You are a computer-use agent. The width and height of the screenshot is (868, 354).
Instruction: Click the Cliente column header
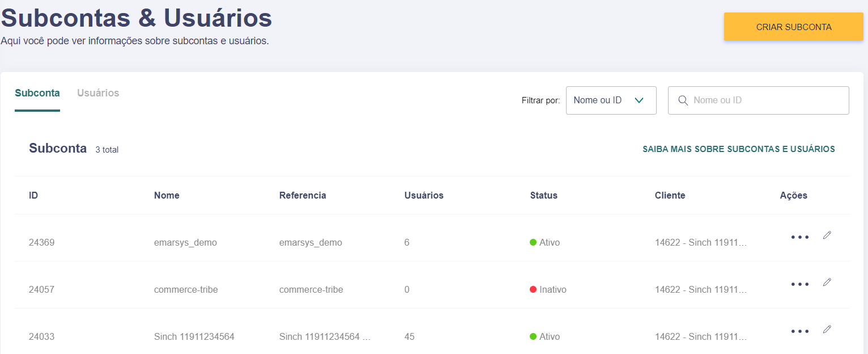coord(670,195)
